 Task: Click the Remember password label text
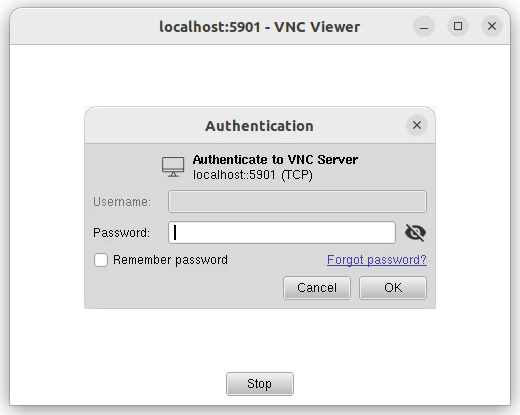pos(170,260)
